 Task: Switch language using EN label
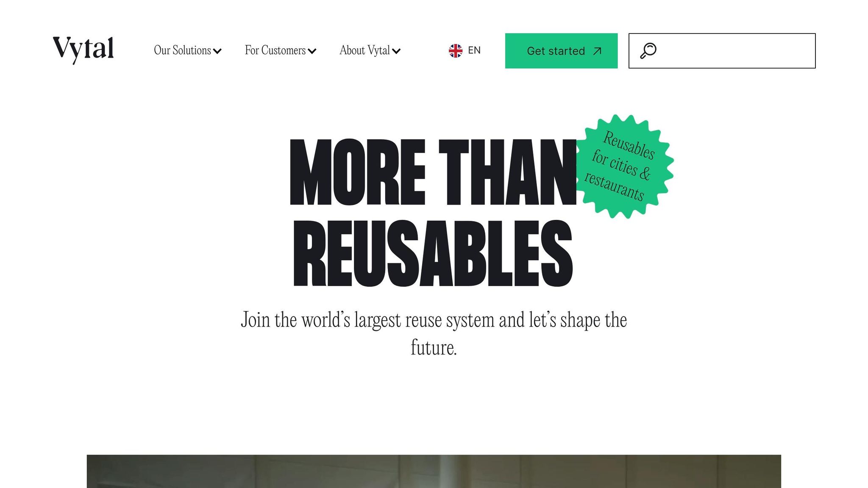[x=474, y=50]
